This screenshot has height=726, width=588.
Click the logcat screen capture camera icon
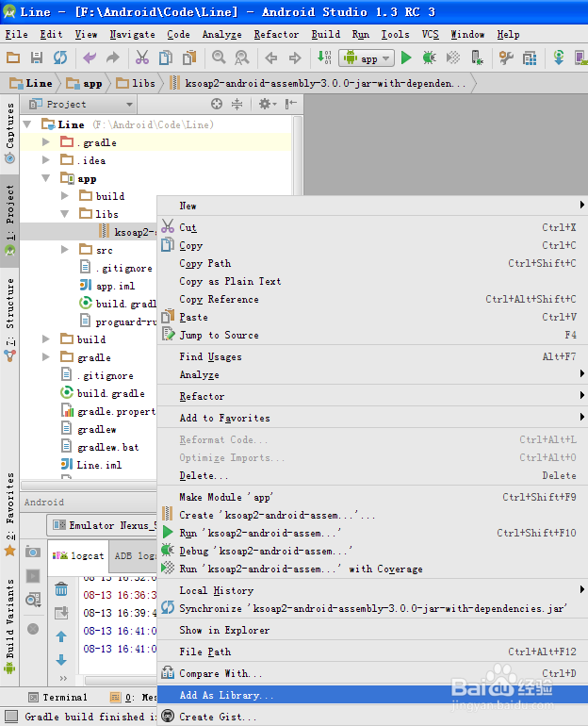[33, 552]
